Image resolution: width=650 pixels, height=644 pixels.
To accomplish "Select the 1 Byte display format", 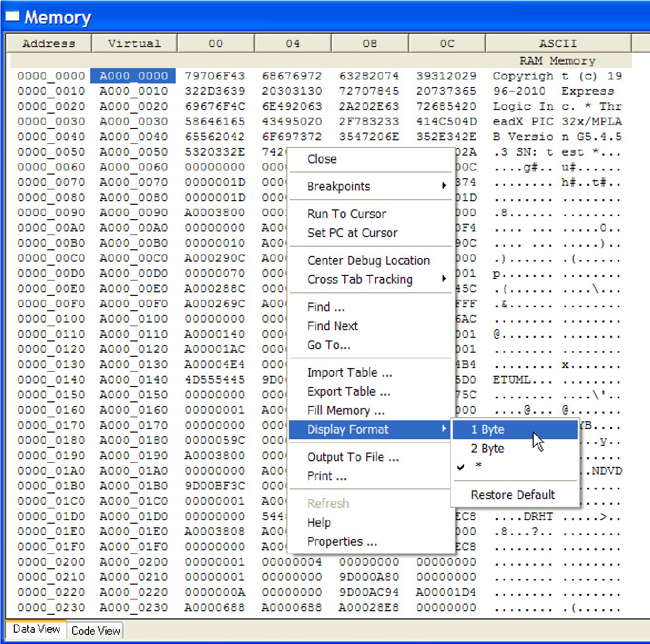I will click(487, 430).
